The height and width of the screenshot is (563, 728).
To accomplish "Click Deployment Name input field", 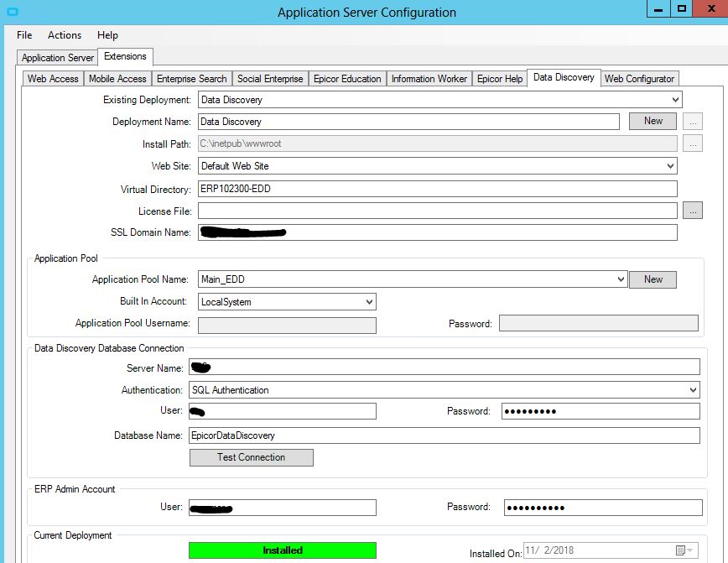I will (408, 122).
